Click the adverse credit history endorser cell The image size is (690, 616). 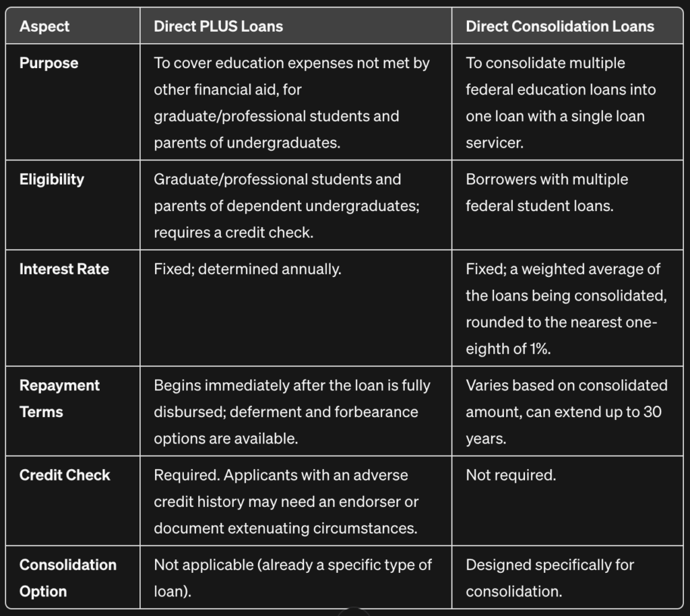tap(296, 501)
